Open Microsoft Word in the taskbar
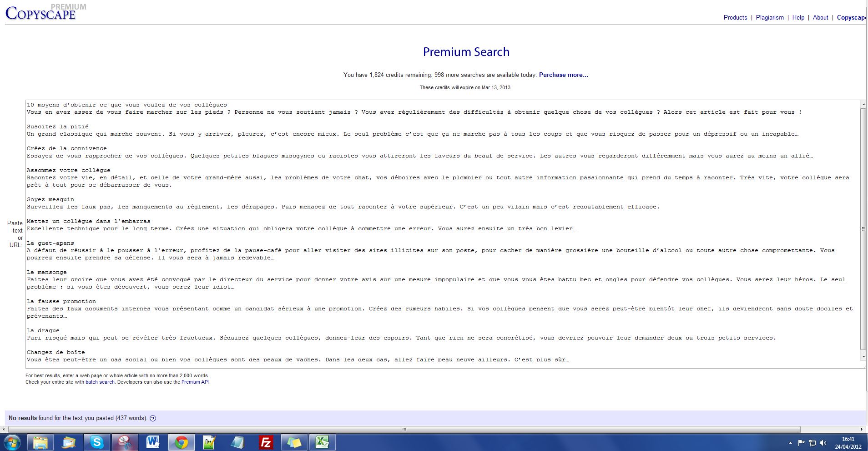Screen dimensions: 868x451 tap(153, 442)
